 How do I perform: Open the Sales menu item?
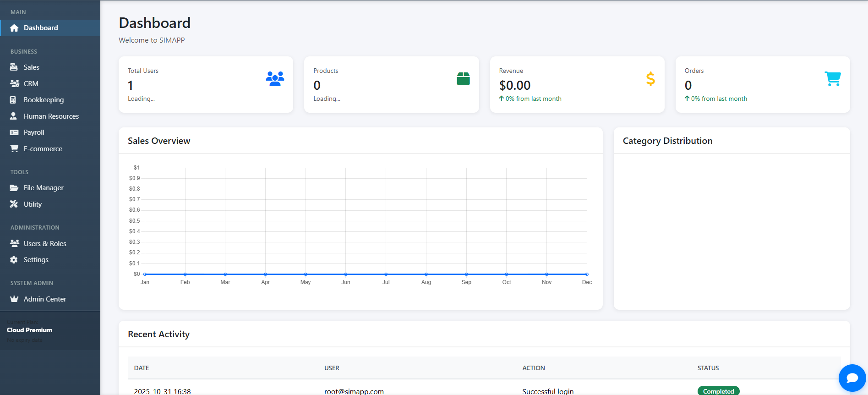click(x=31, y=67)
